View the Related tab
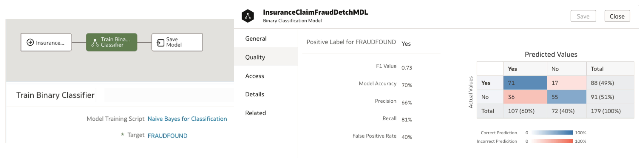This screenshot has width=644, height=163. (x=255, y=113)
